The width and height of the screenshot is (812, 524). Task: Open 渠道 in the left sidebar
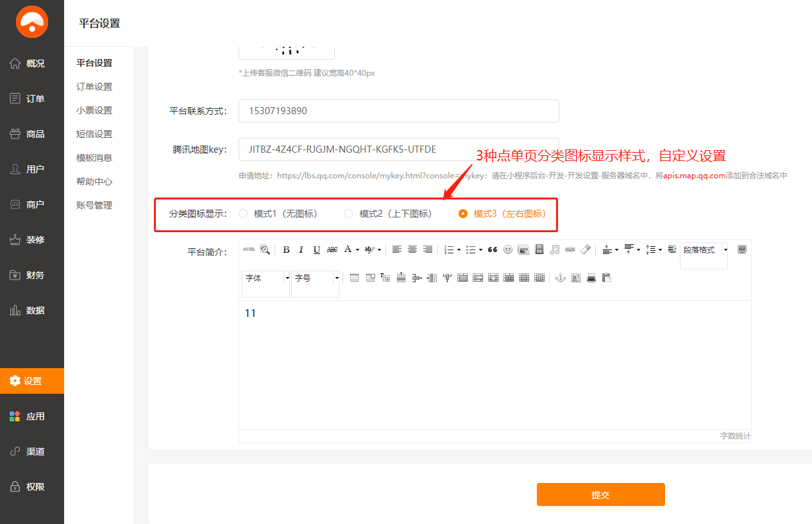click(32, 452)
